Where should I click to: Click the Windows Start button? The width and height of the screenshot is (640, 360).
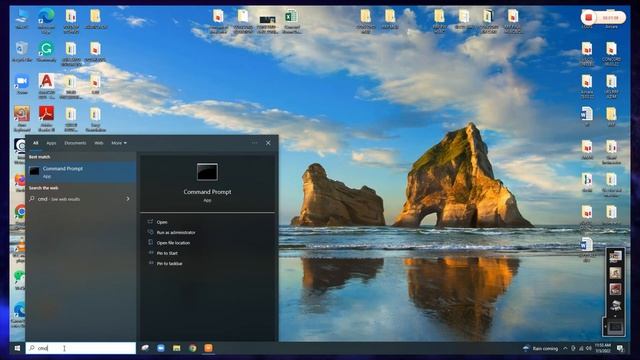(x=17, y=348)
